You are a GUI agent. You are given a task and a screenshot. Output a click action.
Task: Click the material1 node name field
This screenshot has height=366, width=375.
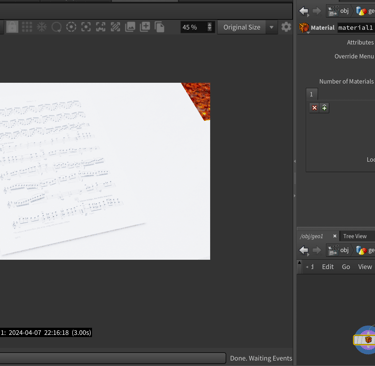pyautogui.click(x=356, y=28)
